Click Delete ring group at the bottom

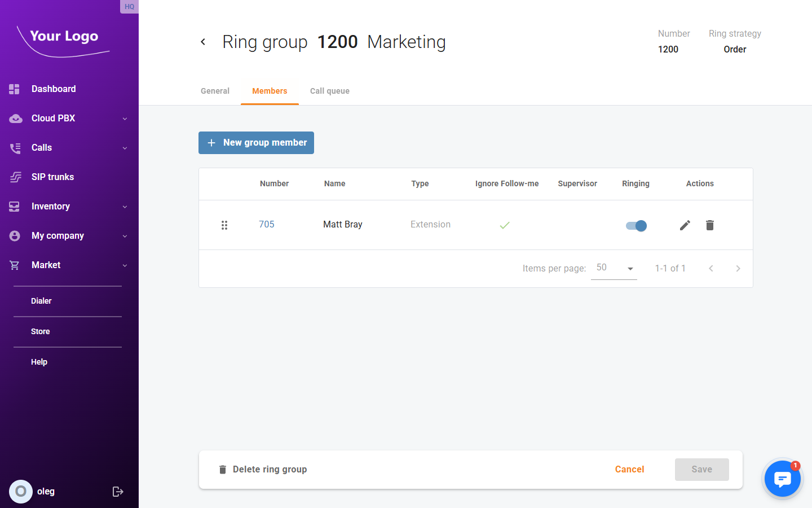262,469
